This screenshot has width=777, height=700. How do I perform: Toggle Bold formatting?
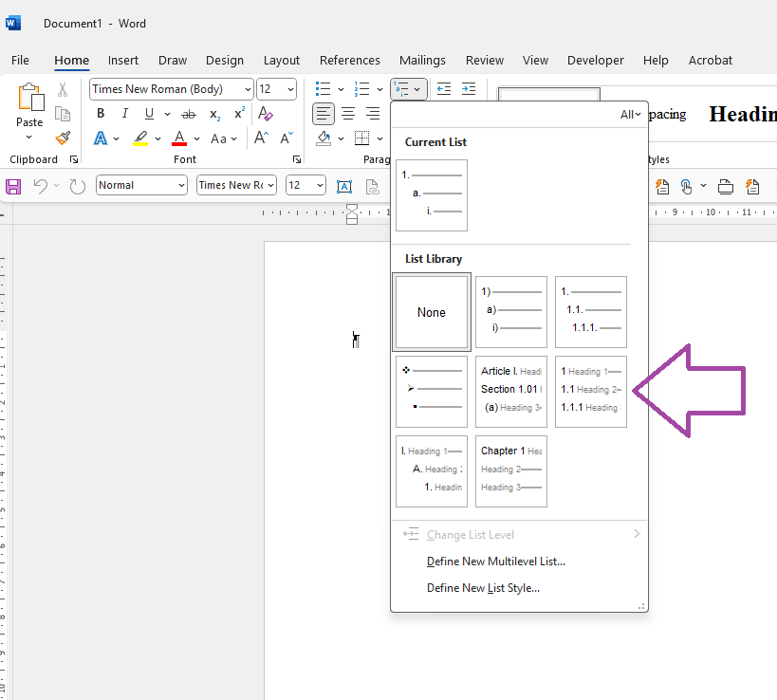[x=101, y=114]
